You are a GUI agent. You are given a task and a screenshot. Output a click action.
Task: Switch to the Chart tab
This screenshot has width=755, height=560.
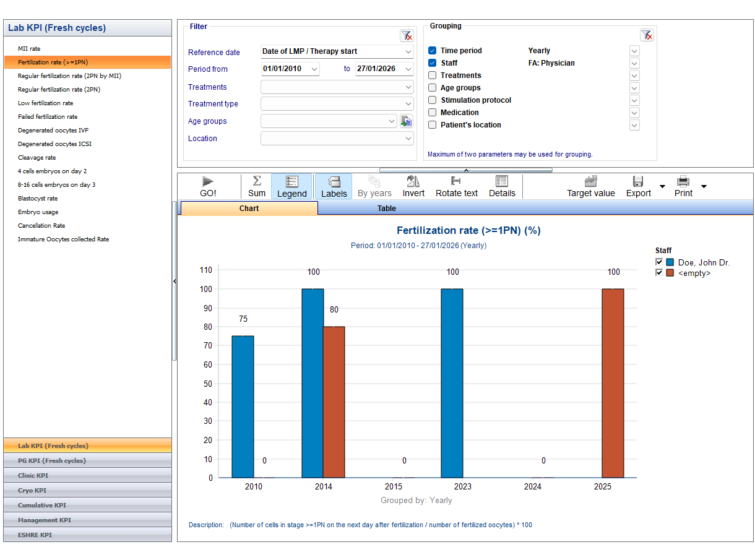(249, 209)
